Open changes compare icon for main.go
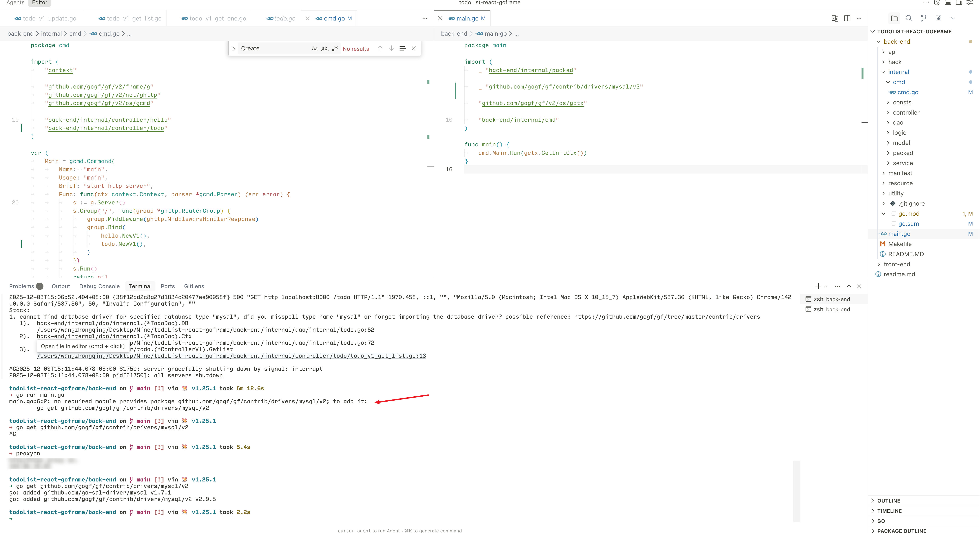 point(835,18)
